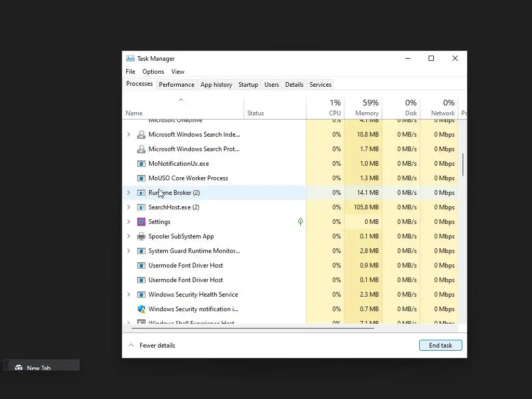Open the View menu
532x399 pixels.
[x=178, y=72]
